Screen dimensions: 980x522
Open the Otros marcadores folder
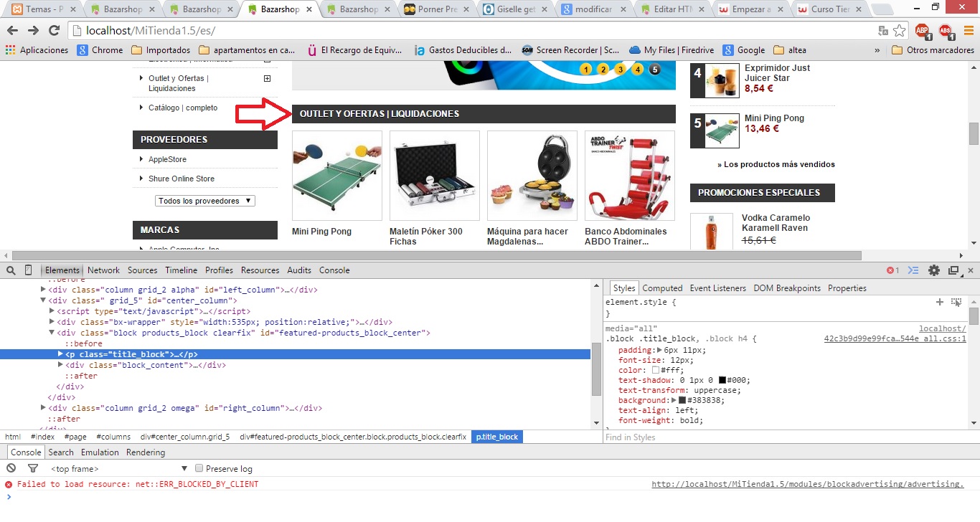tap(933, 50)
